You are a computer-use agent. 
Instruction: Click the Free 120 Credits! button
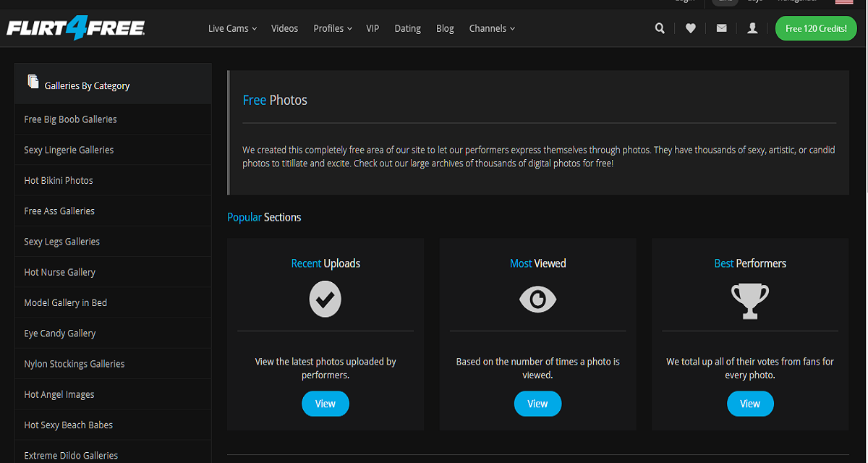pyautogui.click(x=816, y=28)
